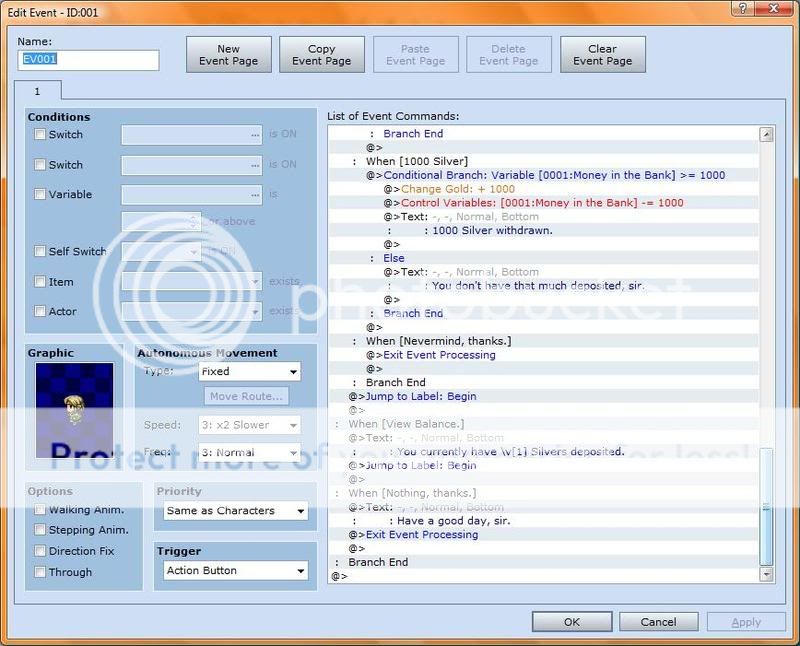Click scroll-up arrow of event commands list
This screenshot has width=800, height=646.
point(766,135)
